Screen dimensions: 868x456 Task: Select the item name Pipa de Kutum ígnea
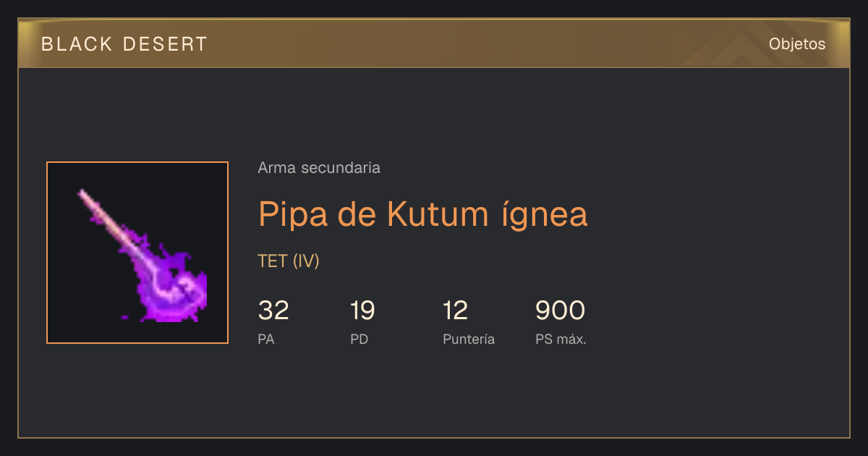[x=423, y=214]
